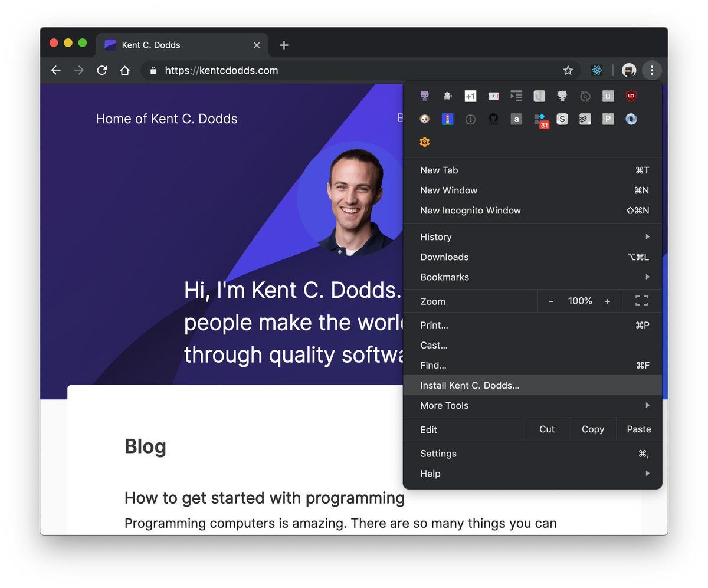This screenshot has width=708, height=588.
Task: Increase zoom with the plus button
Action: (607, 301)
